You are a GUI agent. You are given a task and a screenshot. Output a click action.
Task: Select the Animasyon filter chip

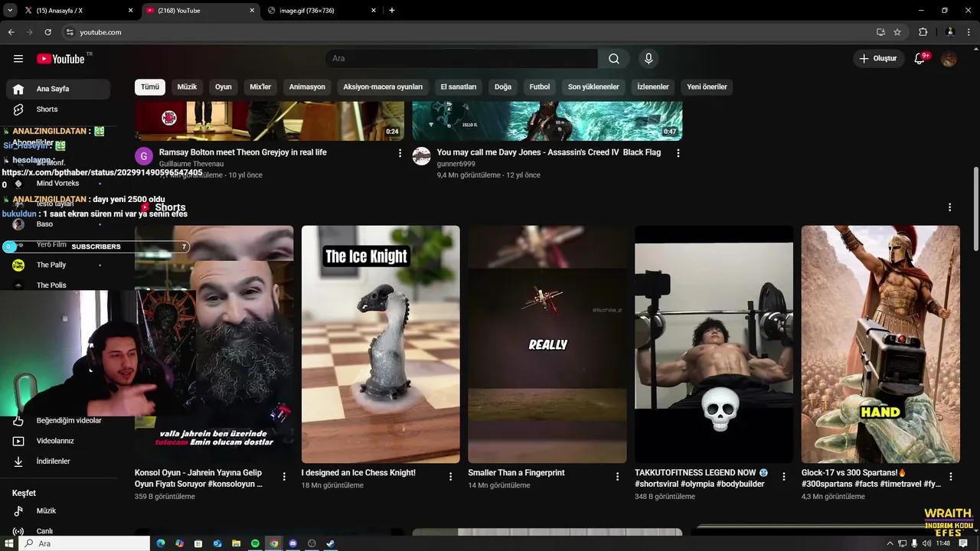point(307,87)
